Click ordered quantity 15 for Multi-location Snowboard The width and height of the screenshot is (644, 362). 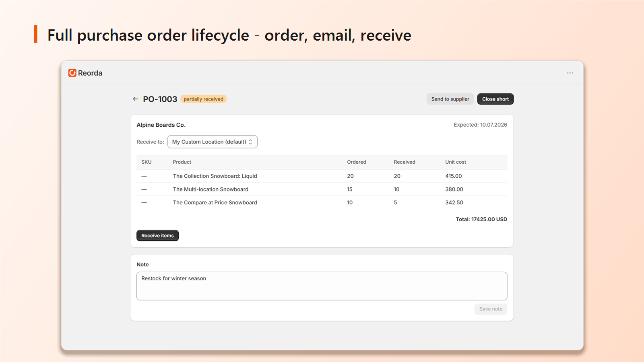pos(350,189)
